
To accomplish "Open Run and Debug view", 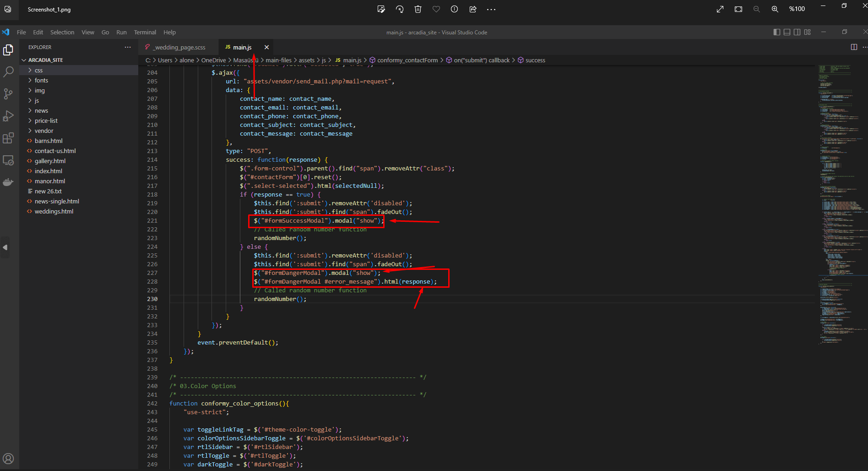I will coord(8,116).
